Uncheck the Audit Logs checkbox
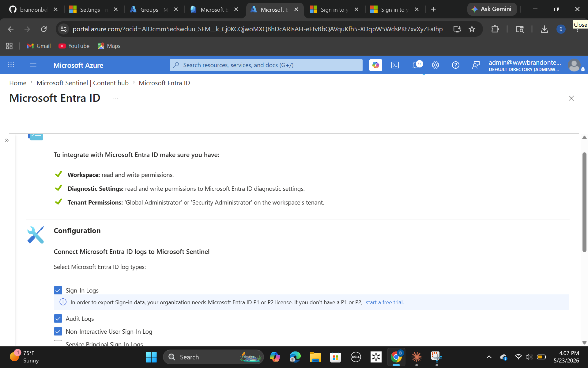Viewport: 588px width, 368px height. (x=58, y=319)
